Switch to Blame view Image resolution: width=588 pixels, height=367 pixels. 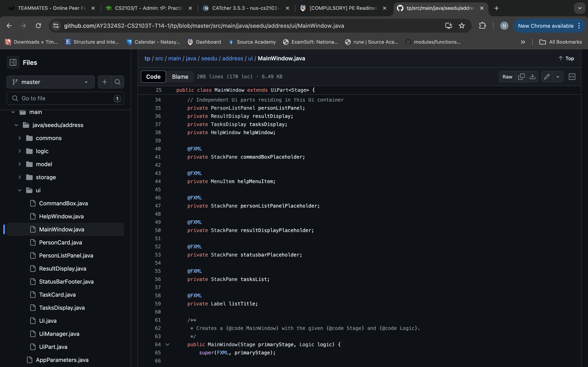coord(180,77)
